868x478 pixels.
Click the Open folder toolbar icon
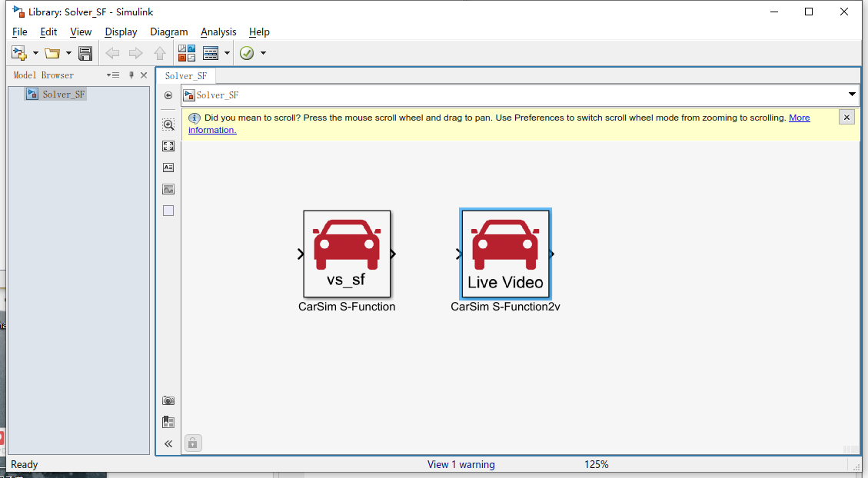pos(52,53)
